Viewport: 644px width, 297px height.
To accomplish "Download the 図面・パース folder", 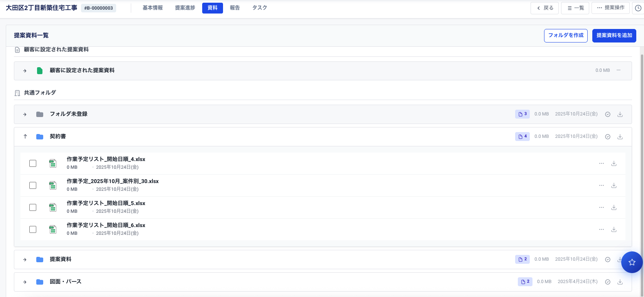I will tap(620, 282).
